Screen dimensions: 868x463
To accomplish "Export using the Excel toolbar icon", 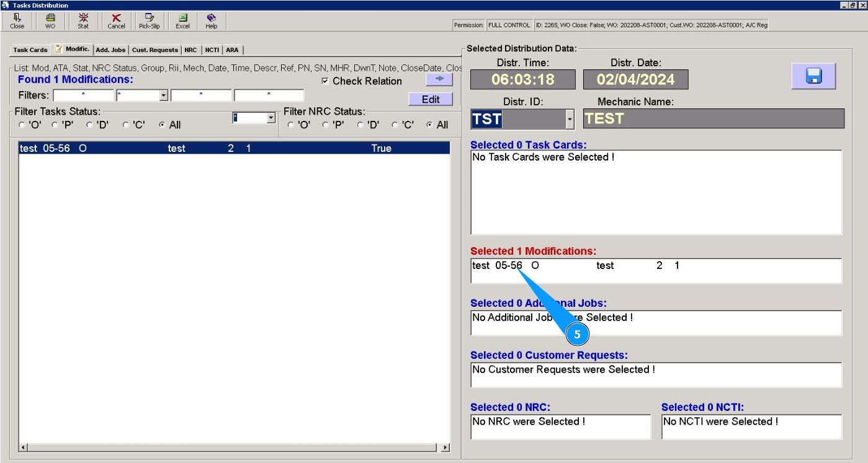I will tap(182, 21).
